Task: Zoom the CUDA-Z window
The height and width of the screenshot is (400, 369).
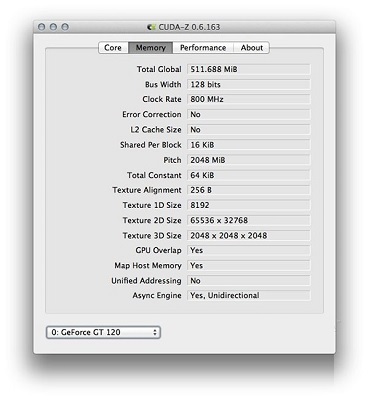Action: [65, 27]
